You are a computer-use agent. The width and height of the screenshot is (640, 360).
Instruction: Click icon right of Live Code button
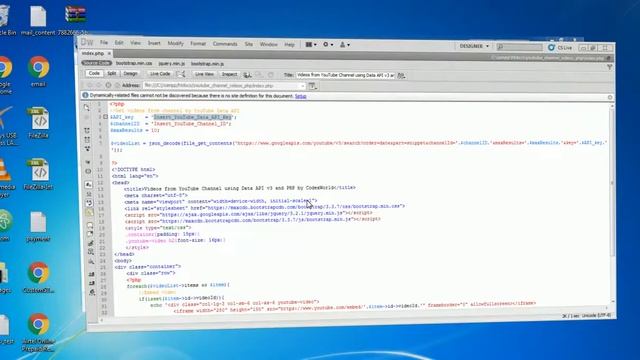point(180,74)
